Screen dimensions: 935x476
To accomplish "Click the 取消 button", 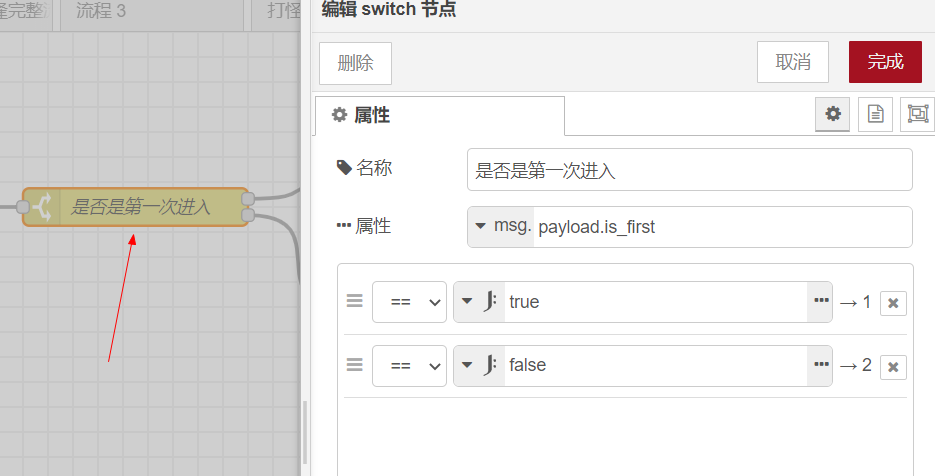I will point(793,62).
